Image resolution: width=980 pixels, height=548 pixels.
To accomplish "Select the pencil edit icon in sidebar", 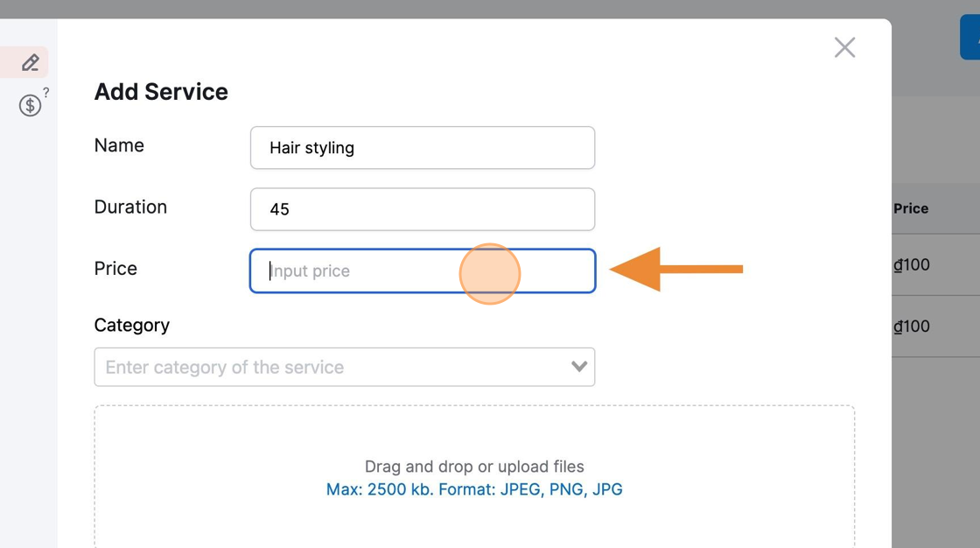I will point(30,62).
